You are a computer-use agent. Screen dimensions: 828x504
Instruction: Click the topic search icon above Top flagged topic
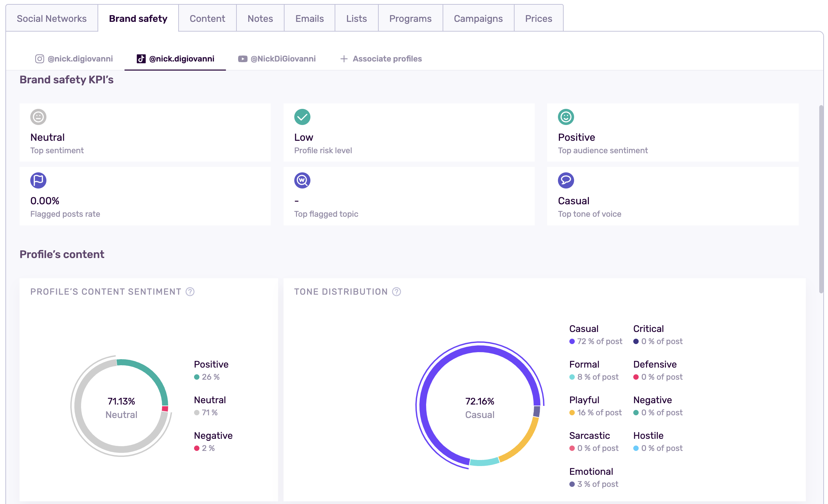coord(302,180)
